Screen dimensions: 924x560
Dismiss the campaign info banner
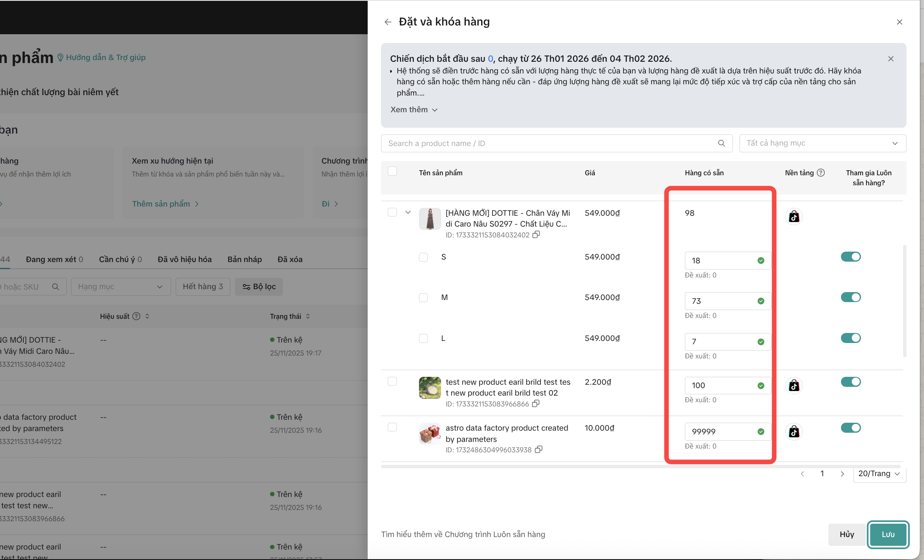tap(891, 59)
